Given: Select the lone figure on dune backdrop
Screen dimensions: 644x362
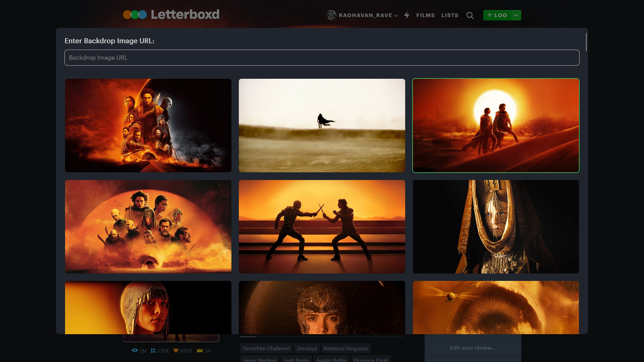Looking at the screenshot, I should pos(322,125).
